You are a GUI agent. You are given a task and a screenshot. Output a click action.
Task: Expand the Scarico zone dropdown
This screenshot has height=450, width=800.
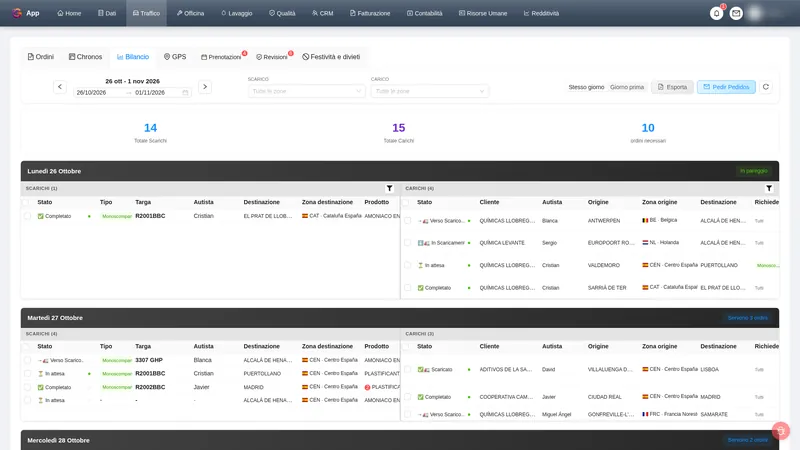click(x=306, y=91)
